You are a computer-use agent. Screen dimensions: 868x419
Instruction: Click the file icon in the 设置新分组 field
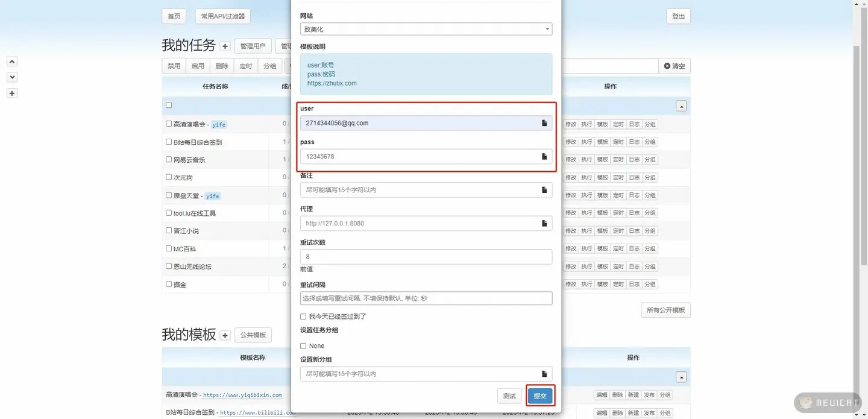point(544,374)
